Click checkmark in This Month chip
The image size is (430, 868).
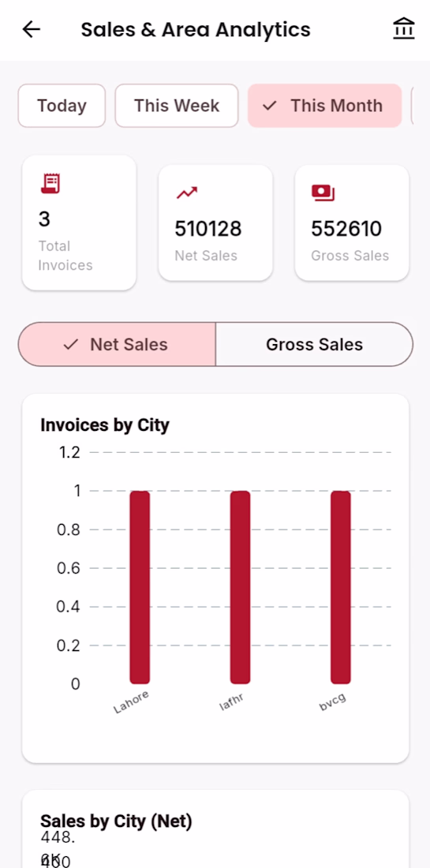click(270, 106)
